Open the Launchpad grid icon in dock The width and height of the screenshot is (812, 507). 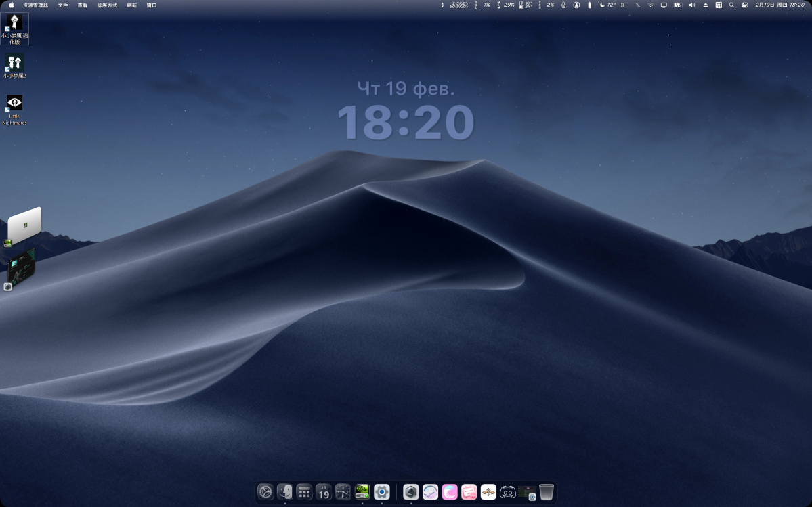click(x=304, y=492)
